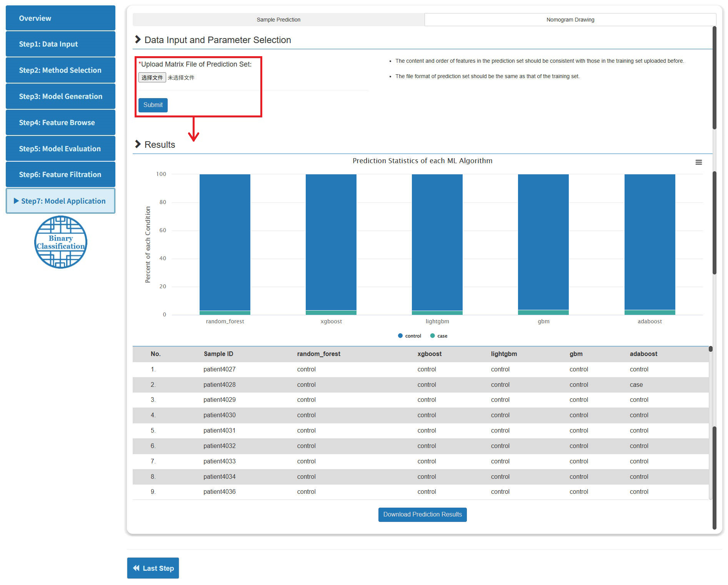The height and width of the screenshot is (585, 728).
Task: Open the chart hamburger context menu
Action: tap(698, 162)
